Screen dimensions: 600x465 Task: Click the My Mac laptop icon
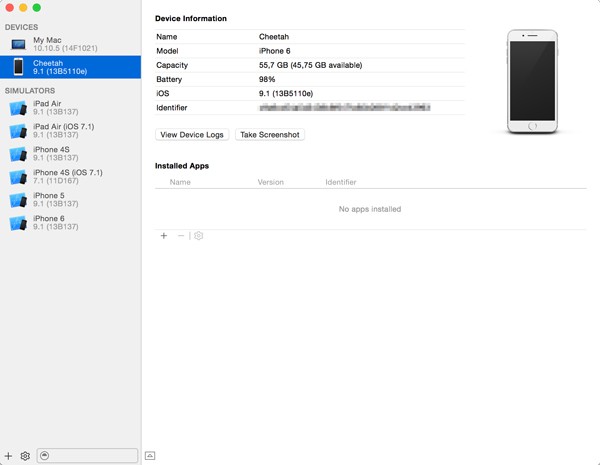[x=18, y=44]
